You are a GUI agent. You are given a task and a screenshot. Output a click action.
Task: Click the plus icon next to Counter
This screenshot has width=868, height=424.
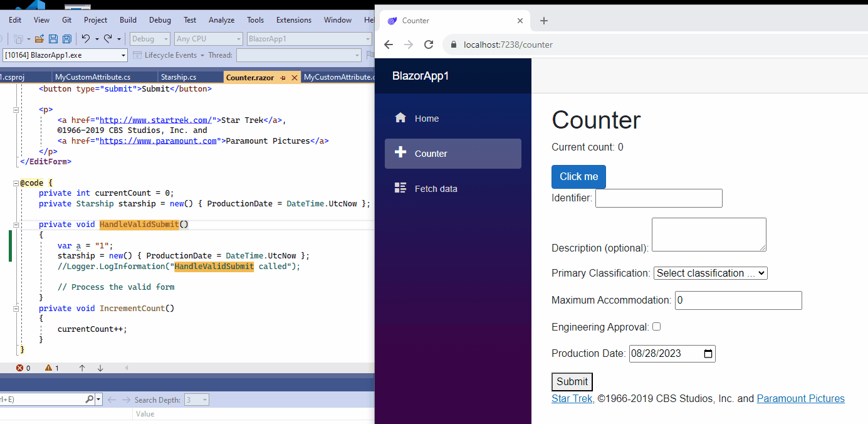tap(400, 152)
